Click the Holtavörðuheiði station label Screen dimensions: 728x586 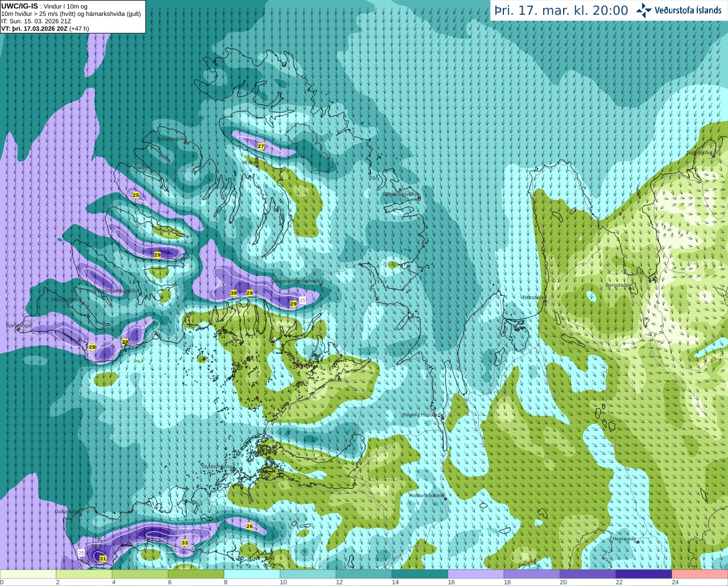coord(427,496)
